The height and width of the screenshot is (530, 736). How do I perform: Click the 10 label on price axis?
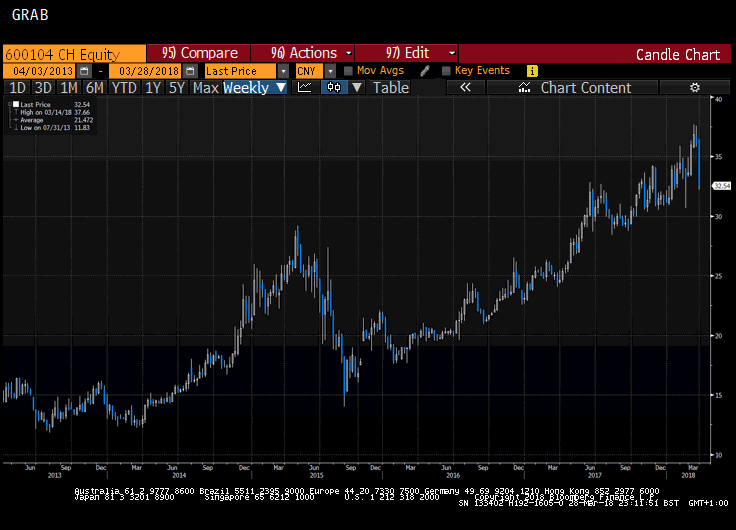[719, 455]
